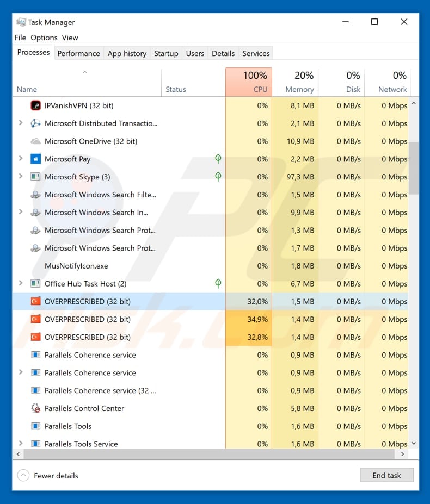Click the Microsoft Skype process icon

[35, 177]
